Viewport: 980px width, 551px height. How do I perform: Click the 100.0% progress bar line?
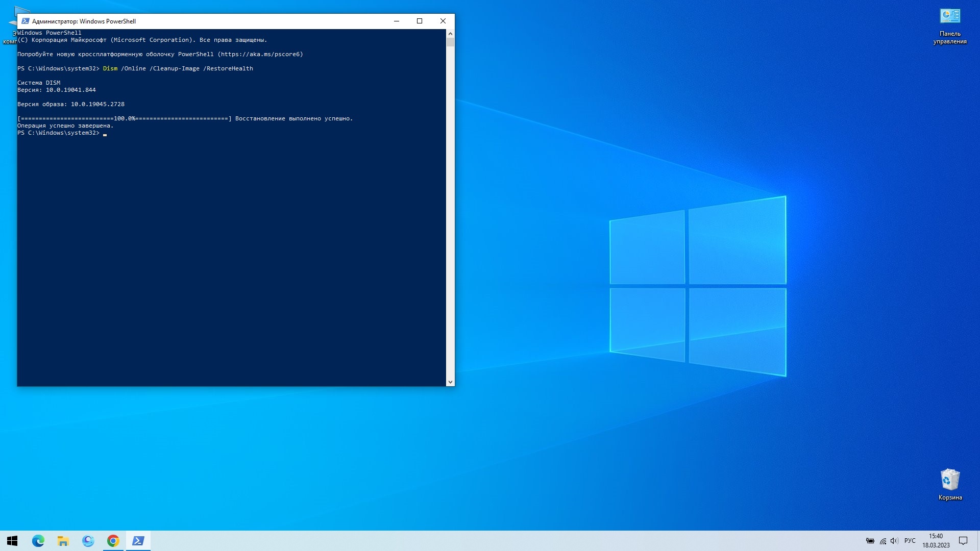(x=125, y=118)
